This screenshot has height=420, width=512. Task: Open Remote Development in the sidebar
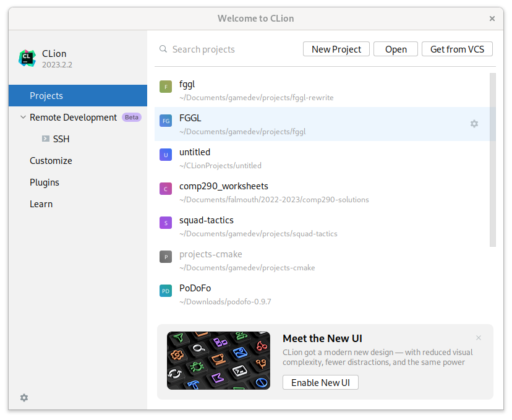point(73,118)
